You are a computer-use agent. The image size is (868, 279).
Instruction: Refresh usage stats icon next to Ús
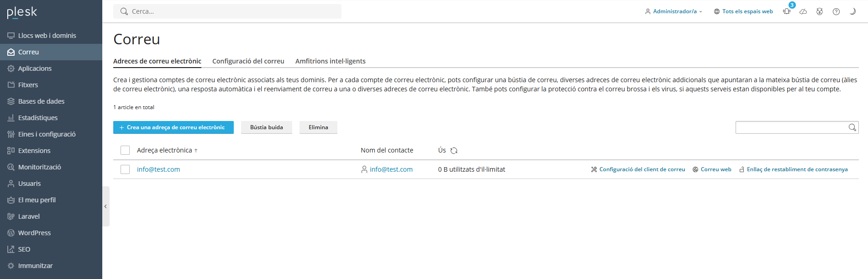click(454, 151)
